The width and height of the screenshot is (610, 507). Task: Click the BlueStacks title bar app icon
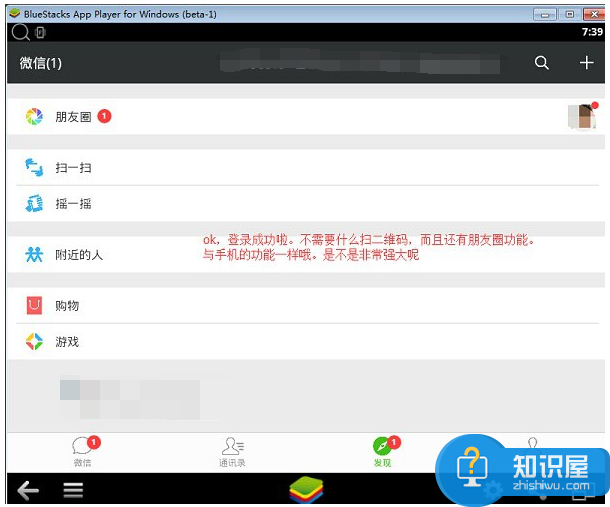[x=15, y=14]
